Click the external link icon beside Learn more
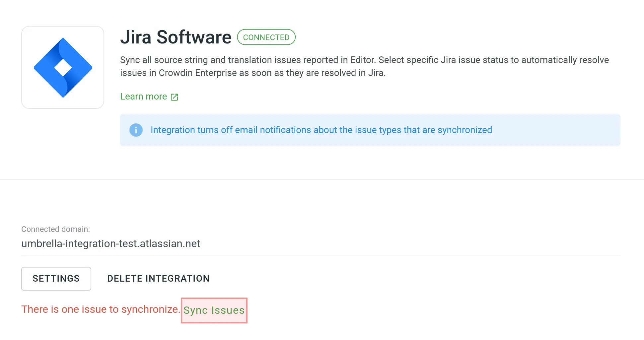Viewport: 644px width, 340px height. click(174, 97)
